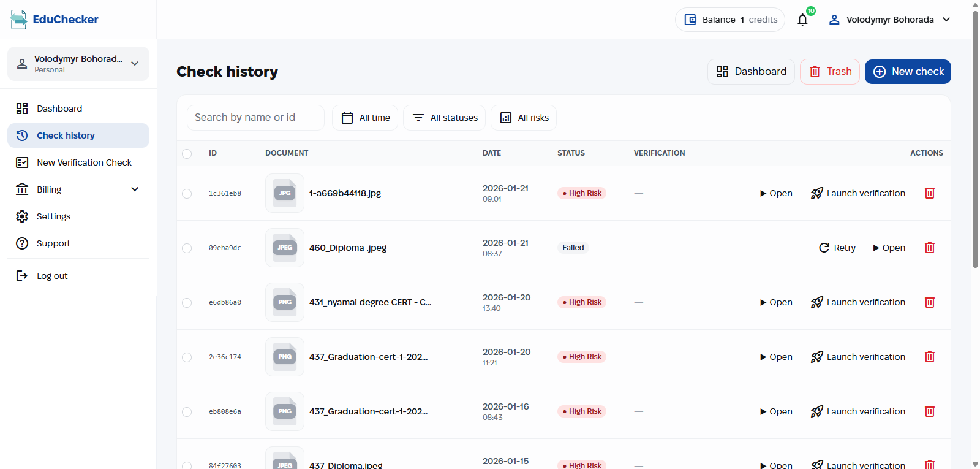Click the retry arrow icon for 460_Diploma
980x469 pixels.
[824, 248]
